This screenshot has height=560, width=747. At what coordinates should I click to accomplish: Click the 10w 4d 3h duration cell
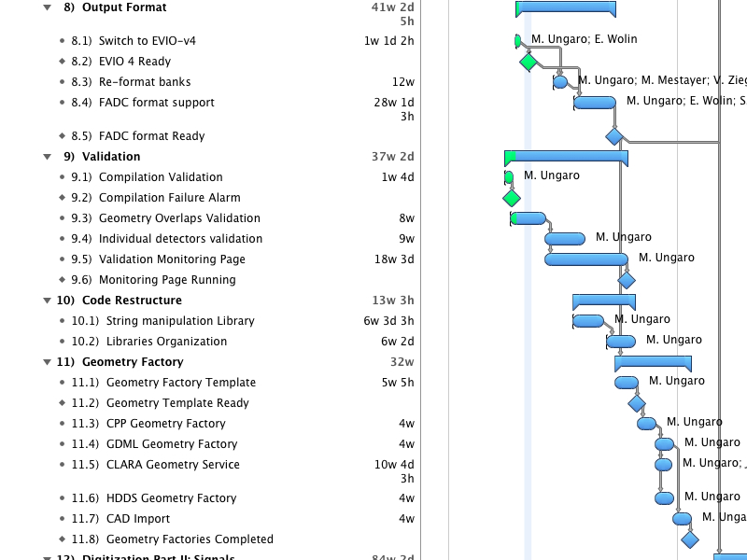[x=394, y=471]
